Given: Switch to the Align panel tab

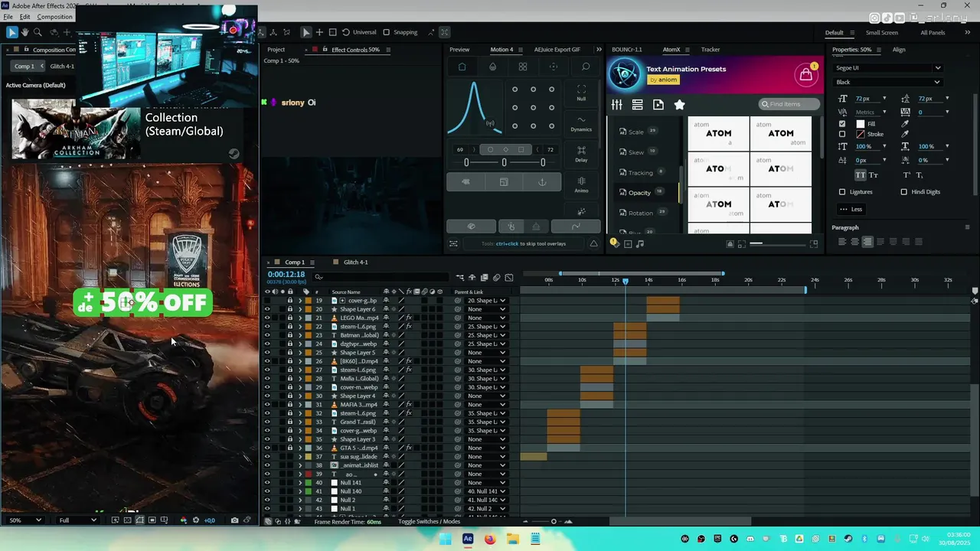Looking at the screenshot, I should click(x=899, y=50).
